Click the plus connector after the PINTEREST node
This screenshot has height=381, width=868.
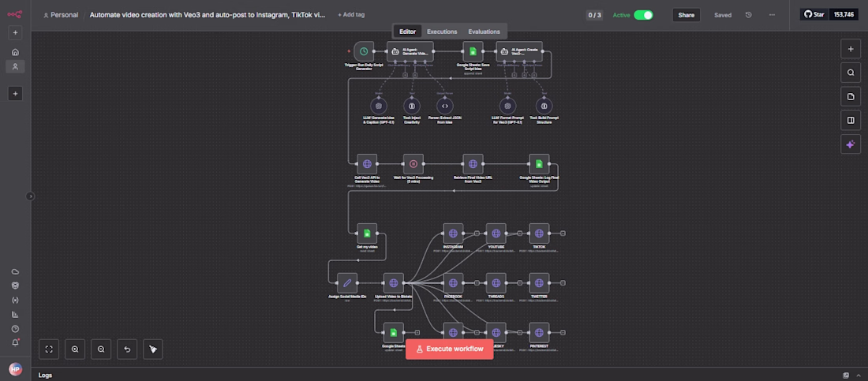point(563,332)
